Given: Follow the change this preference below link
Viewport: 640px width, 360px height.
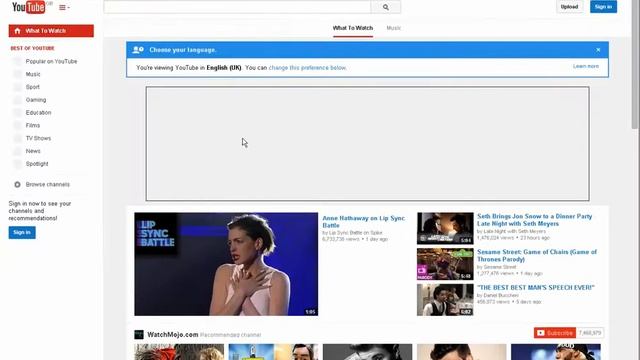Looking at the screenshot, I should pyautogui.click(x=307, y=68).
